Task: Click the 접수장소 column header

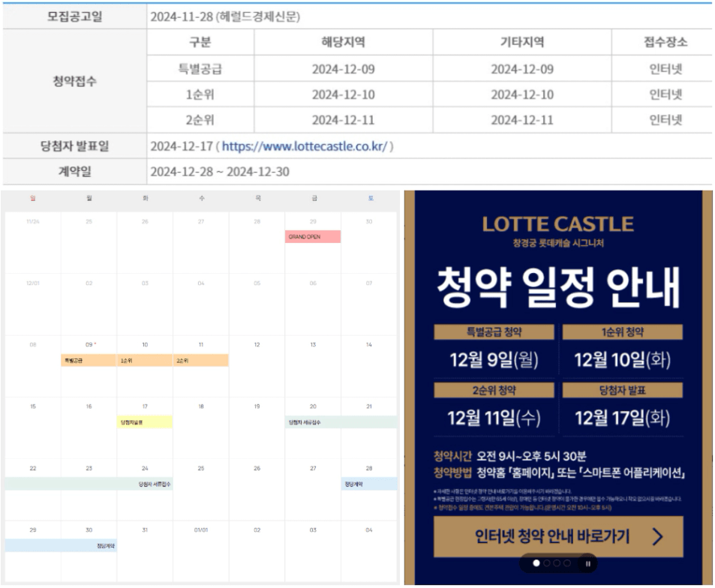Action: point(665,43)
